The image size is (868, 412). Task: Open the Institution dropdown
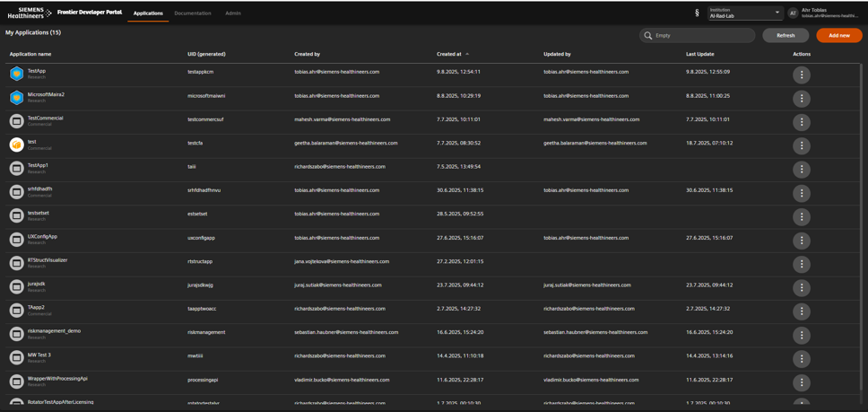[x=745, y=13]
